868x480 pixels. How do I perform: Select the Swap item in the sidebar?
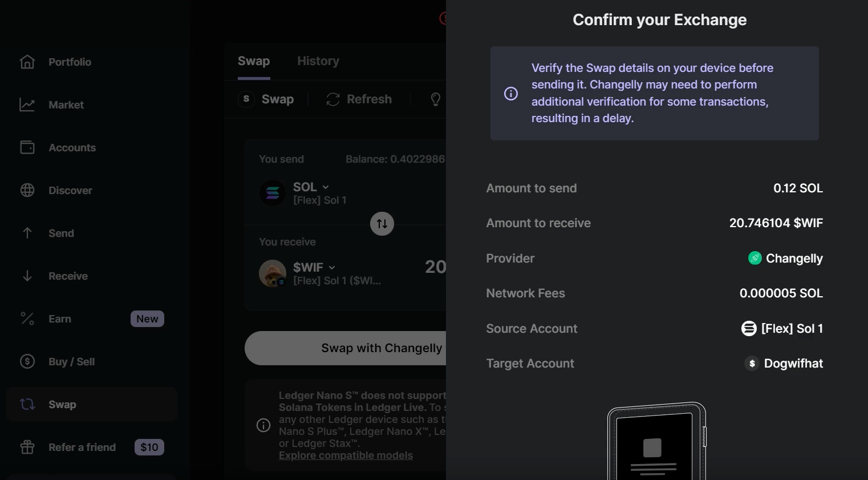[x=62, y=405]
